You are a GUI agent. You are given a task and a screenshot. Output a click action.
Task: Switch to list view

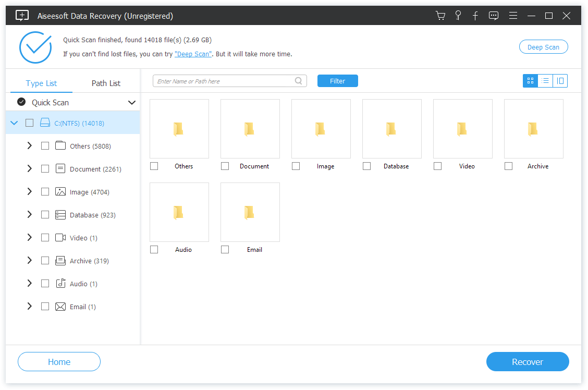[x=545, y=81]
